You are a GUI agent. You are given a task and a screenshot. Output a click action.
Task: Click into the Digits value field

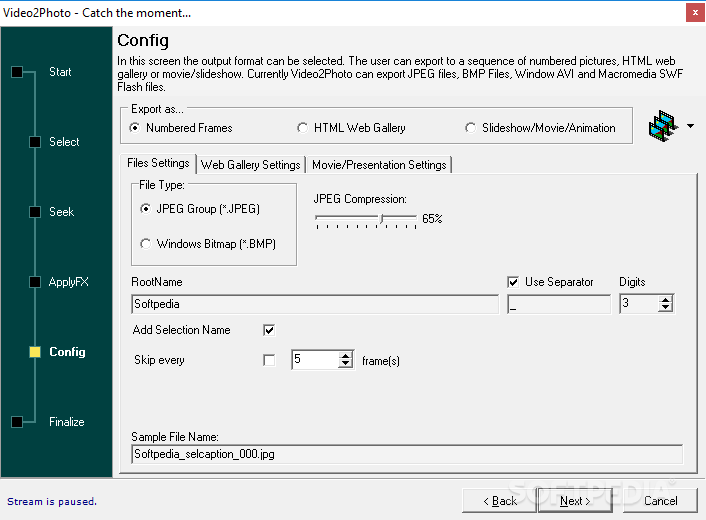tap(638, 304)
